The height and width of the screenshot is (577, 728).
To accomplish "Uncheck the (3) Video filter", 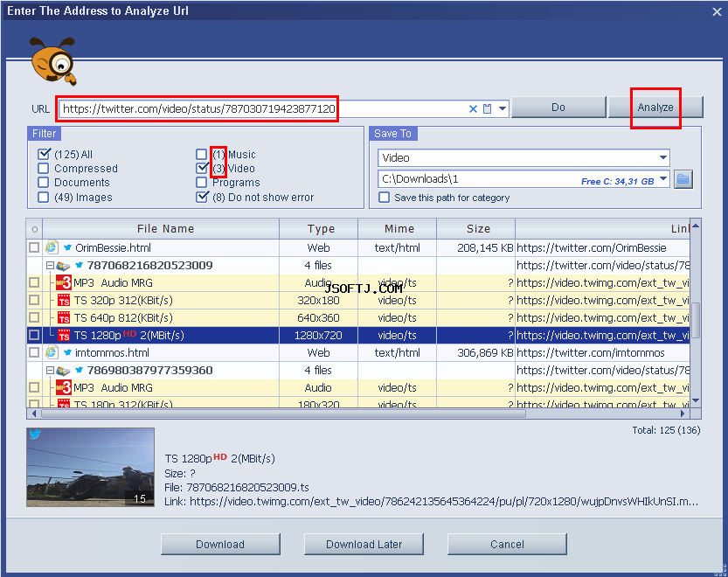I will (202, 168).
